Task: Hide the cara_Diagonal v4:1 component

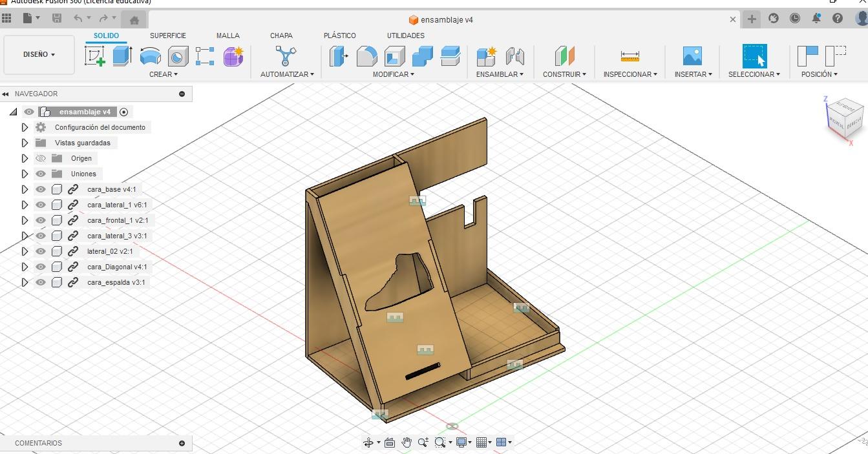Action: [41, 267]
